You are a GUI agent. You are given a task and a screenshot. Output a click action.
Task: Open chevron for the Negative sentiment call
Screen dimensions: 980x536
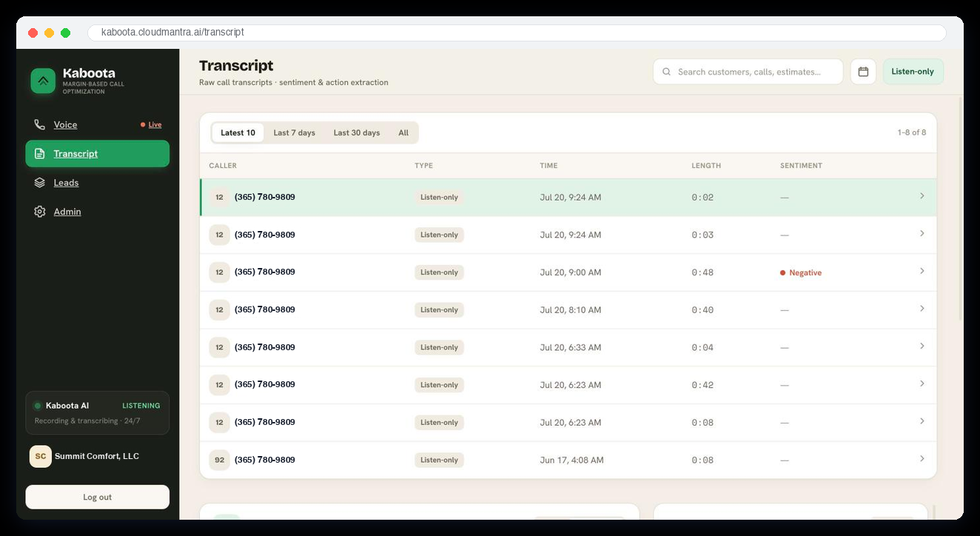[x=922, y=271]
